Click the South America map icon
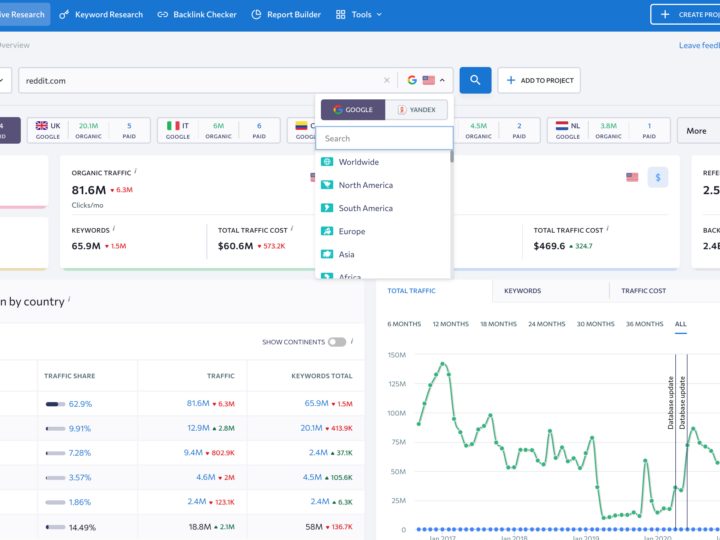This screenshot has width=720, height=540. coord(327,208)
